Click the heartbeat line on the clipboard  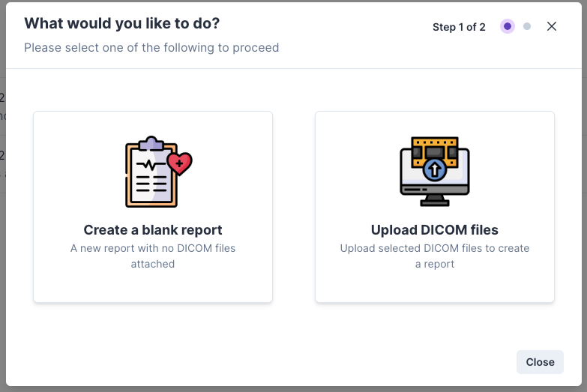[x=151, y=165]
